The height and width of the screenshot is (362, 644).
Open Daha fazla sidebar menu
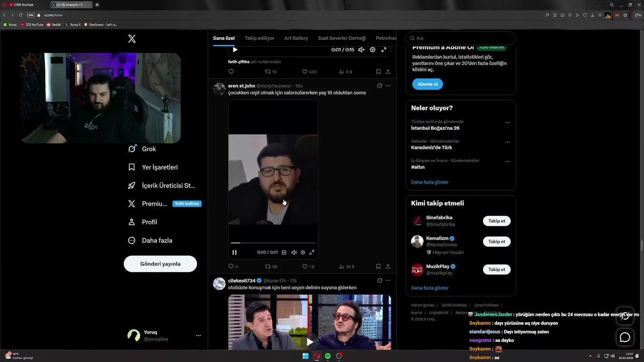tap(150, 240)
